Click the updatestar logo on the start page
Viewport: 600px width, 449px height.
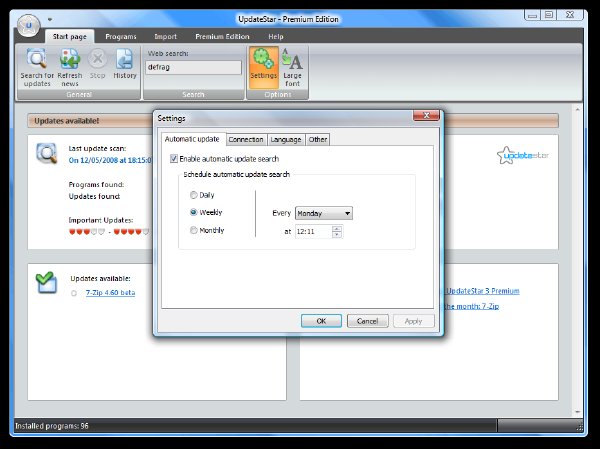(x=523, y=155)
